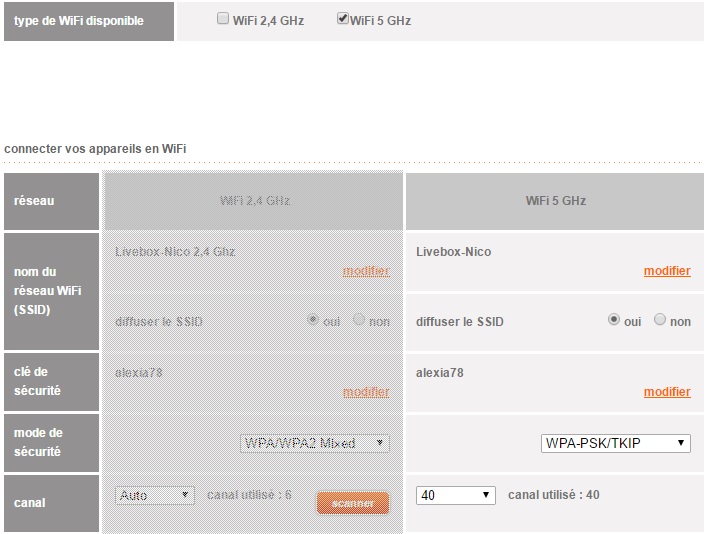Click modifier for the 2,4 GHz security key

pyautogui.click(x=366, y=392)
